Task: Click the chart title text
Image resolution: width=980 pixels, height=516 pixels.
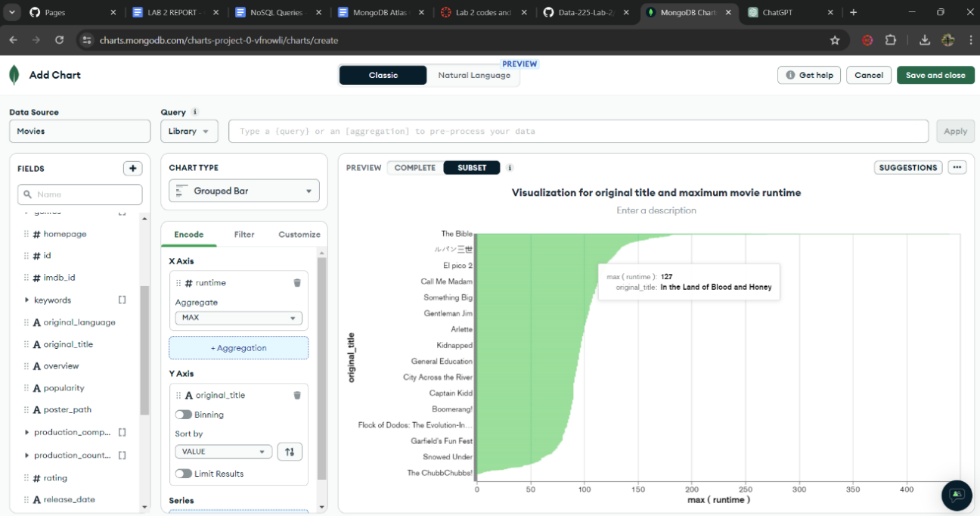Action: [656, 193]
